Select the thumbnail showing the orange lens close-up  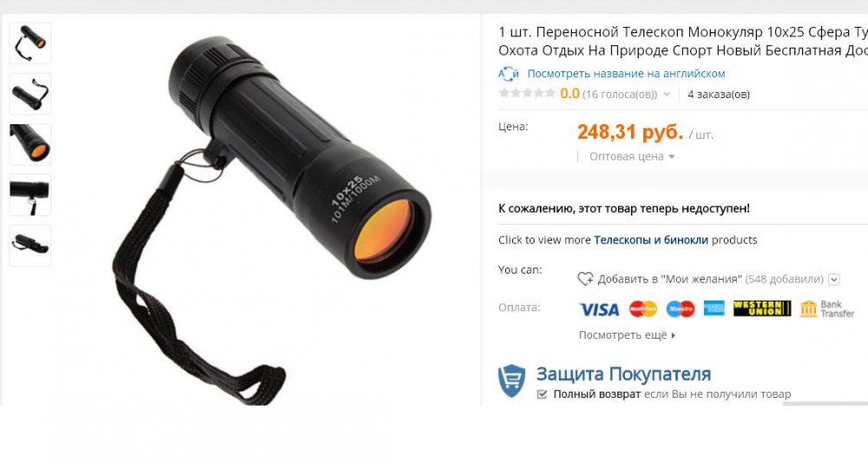click(x=30, y=144)
